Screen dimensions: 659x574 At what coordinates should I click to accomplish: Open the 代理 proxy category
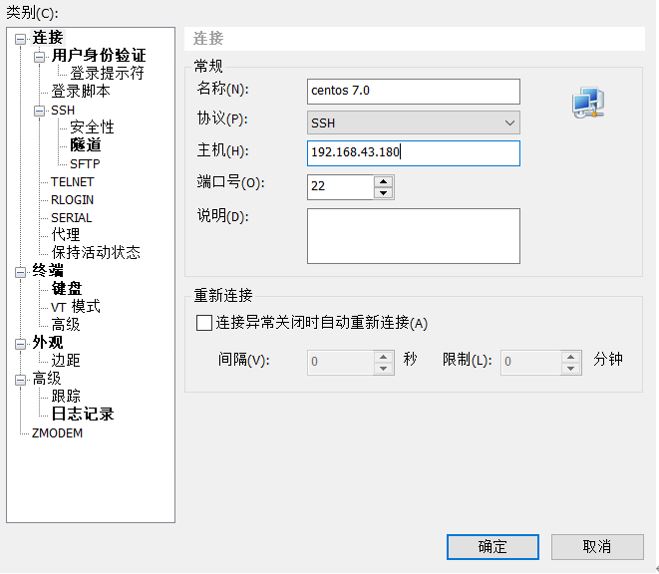click(66, 234)
